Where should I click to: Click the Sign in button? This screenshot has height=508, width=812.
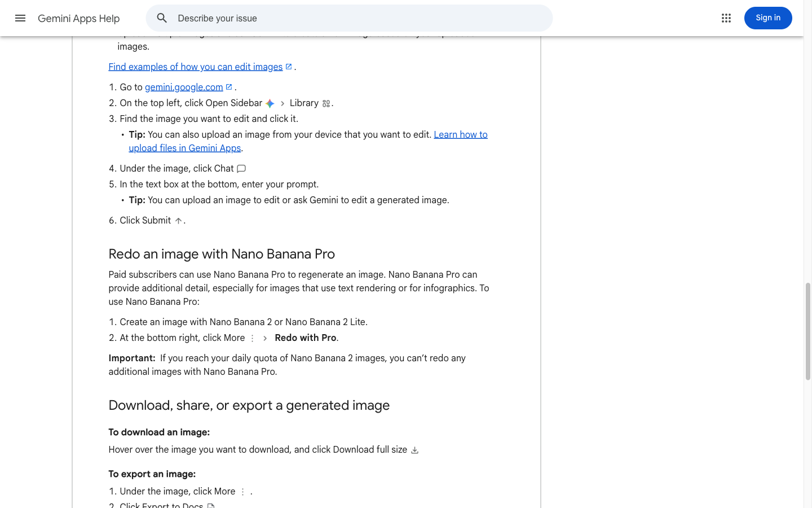point(768,18)
